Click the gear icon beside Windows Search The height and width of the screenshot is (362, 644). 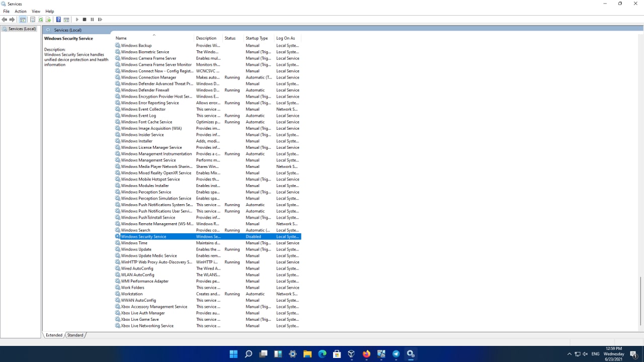click(118, 230)
